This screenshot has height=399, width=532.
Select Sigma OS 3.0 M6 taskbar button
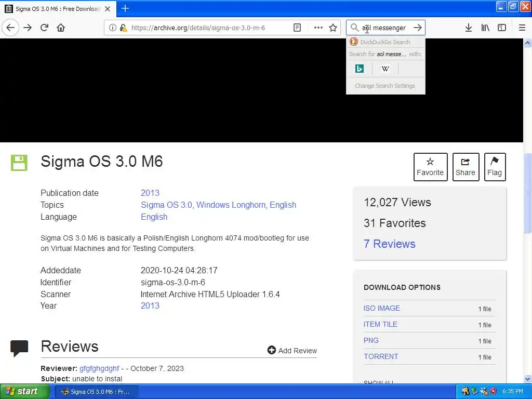coord(96,392)
